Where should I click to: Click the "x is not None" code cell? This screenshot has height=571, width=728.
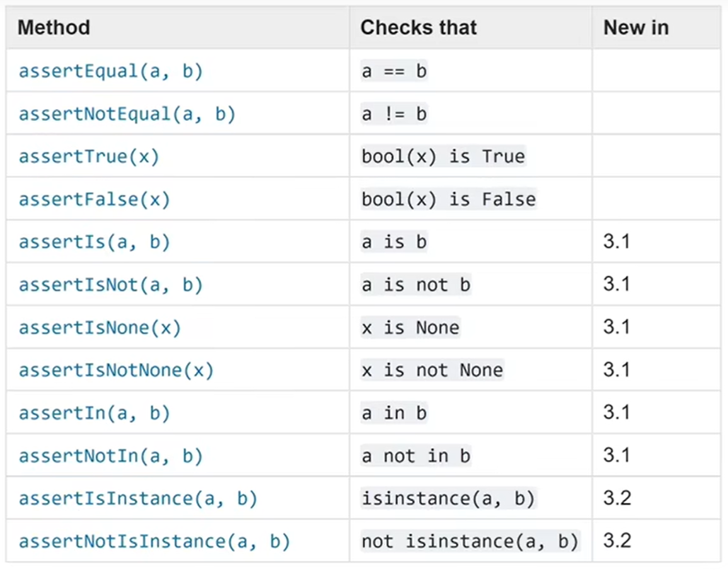432,370
